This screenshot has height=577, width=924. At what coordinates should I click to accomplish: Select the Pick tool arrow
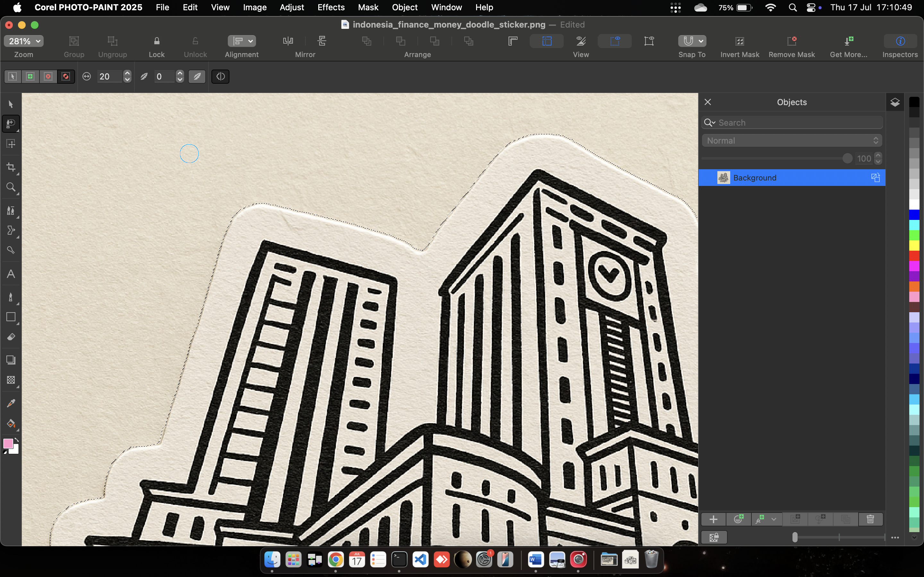tap(11, 104)
